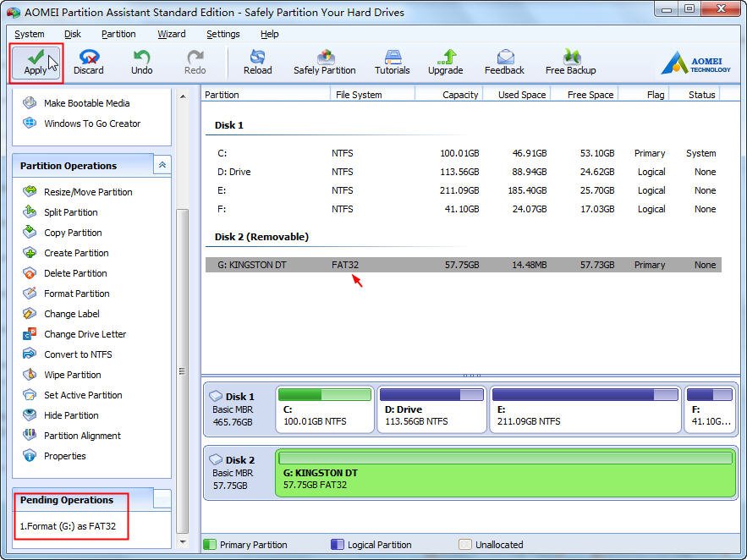Sort by Partition column header

[266, 94]
